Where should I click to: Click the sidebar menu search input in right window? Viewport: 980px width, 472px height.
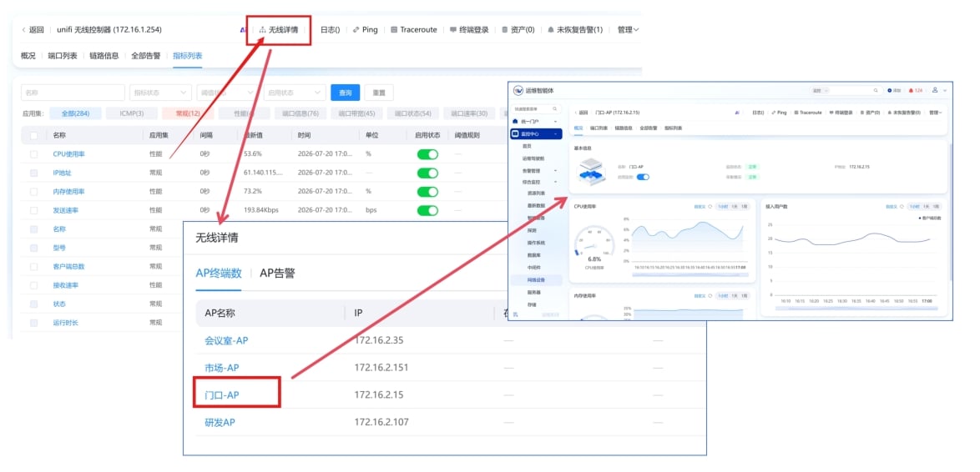click(536, 108)
